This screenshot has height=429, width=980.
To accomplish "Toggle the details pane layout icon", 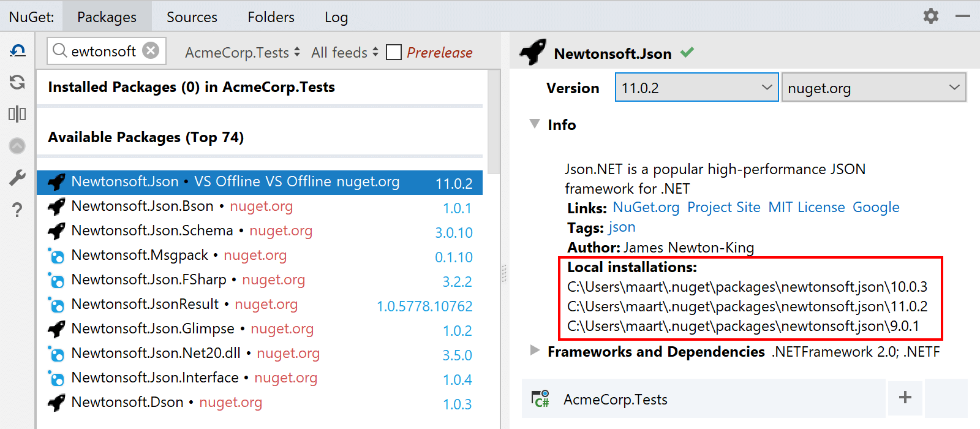I will 17,114.
